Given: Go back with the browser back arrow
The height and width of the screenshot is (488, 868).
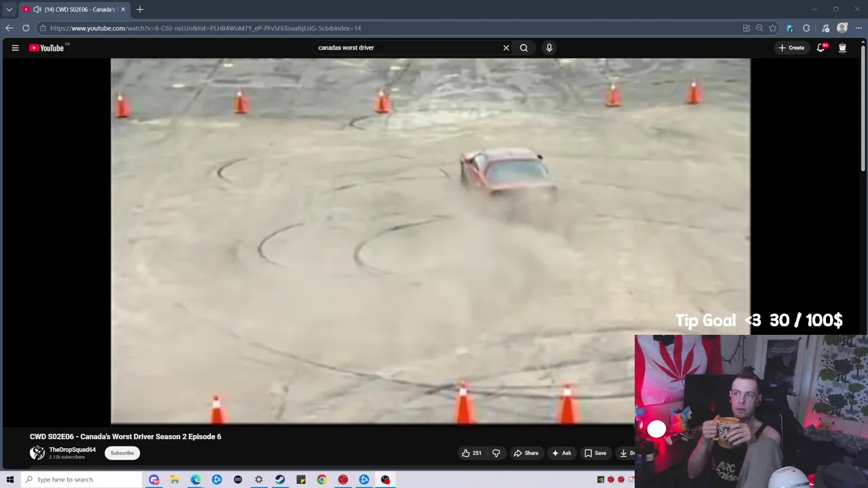Looking at the screenshot, I should click(9, 28).
